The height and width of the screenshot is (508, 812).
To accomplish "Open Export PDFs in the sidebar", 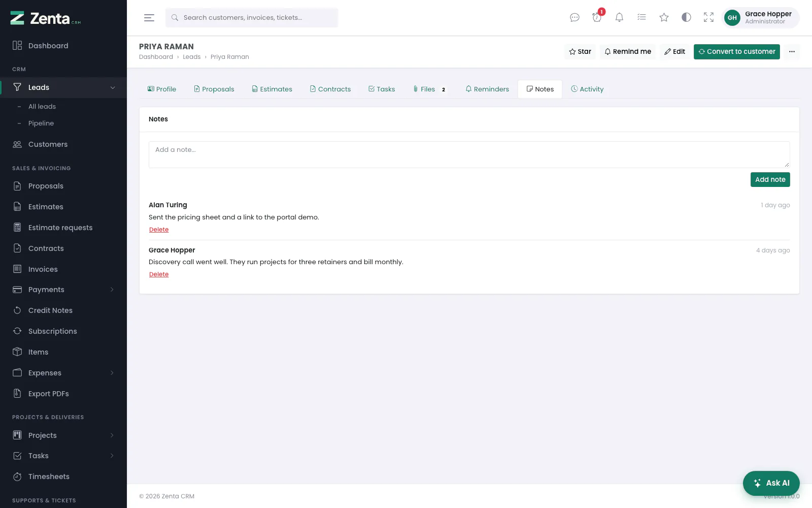I will click(63, 394).
